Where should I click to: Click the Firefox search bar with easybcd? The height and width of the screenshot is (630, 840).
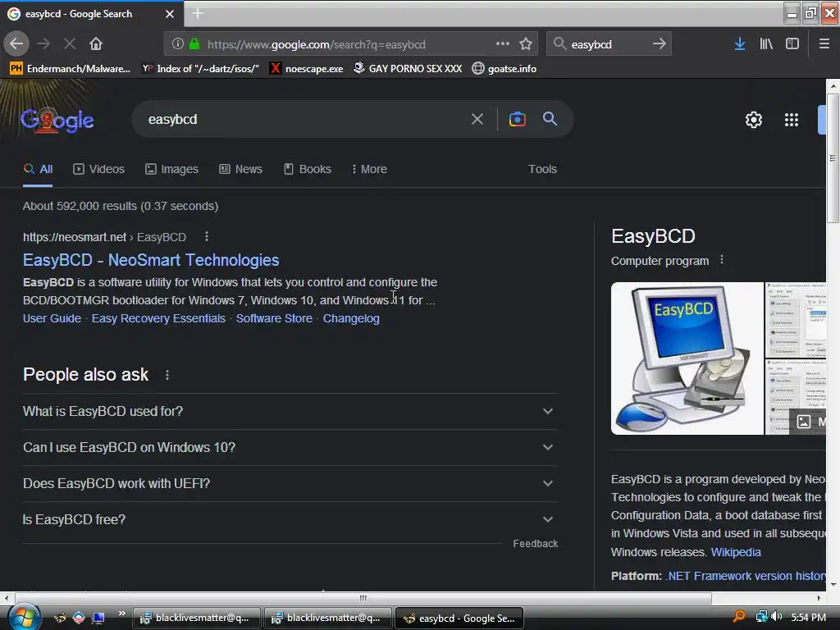(x=608, y=44)
